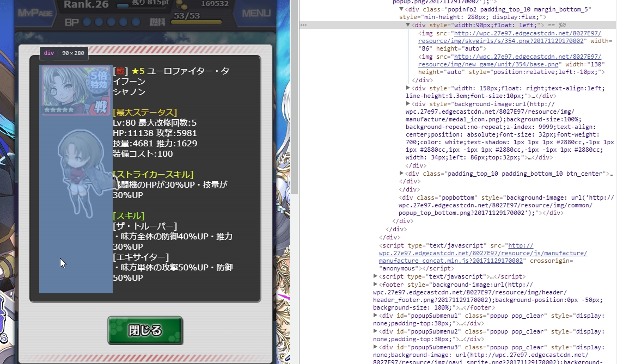Click the div 90×280 inspector tooltip
617x364 pixels.
(x=64, y=53)
